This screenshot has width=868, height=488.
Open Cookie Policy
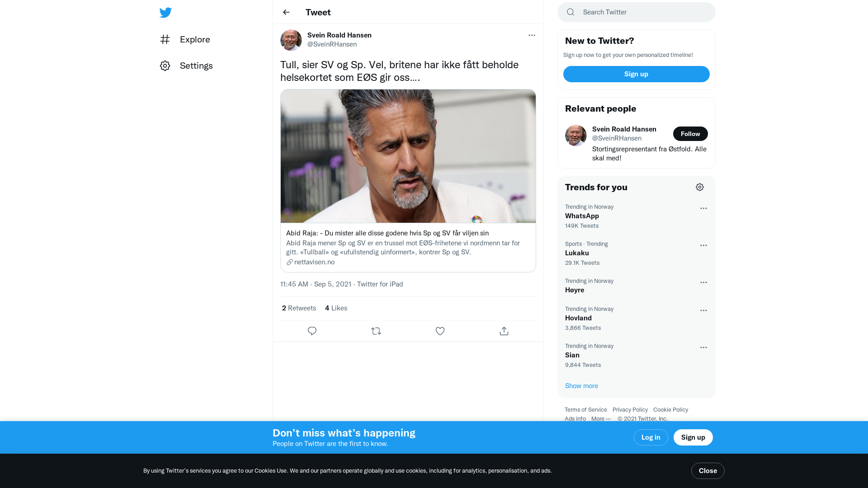tap(670, 410)
